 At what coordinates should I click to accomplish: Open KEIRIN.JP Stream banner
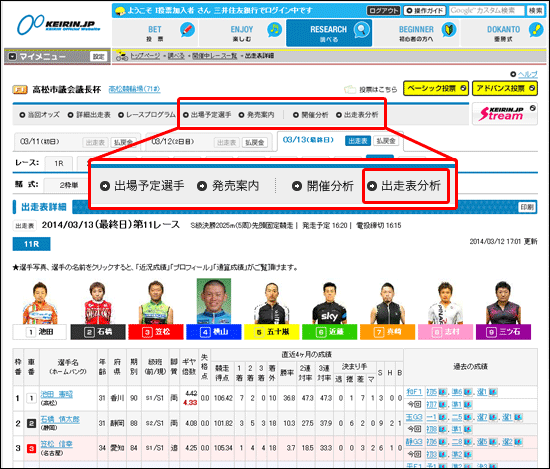504,114
